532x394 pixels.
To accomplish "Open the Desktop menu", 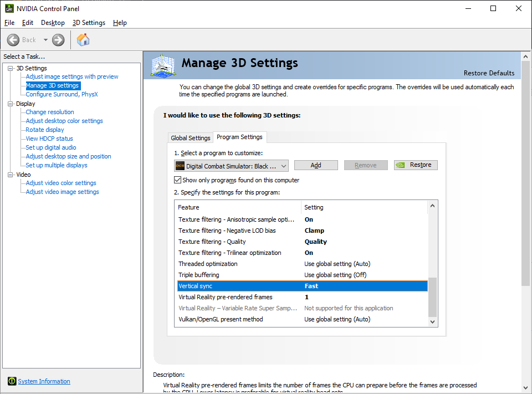I will pyautogui.click(x=53, y=23).
